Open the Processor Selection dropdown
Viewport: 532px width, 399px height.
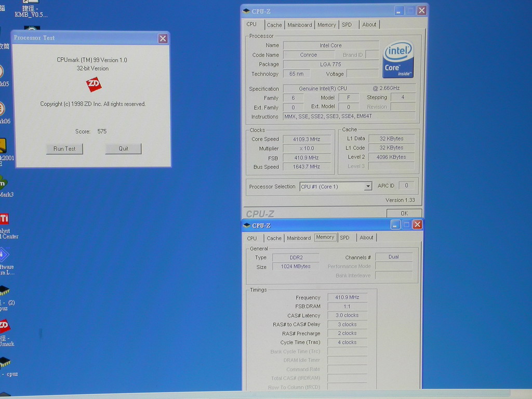click(368, 187)
